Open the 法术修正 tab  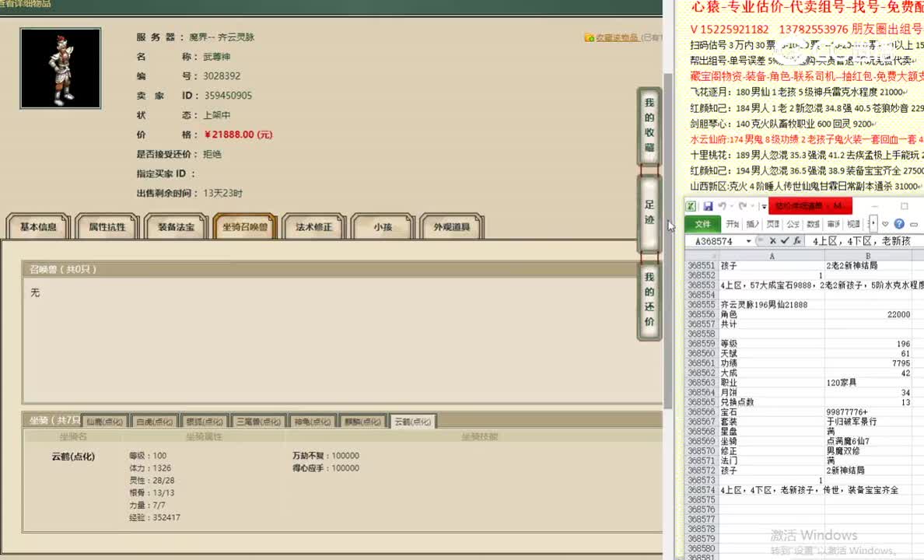pyautogui.click(x=313, y=227)
